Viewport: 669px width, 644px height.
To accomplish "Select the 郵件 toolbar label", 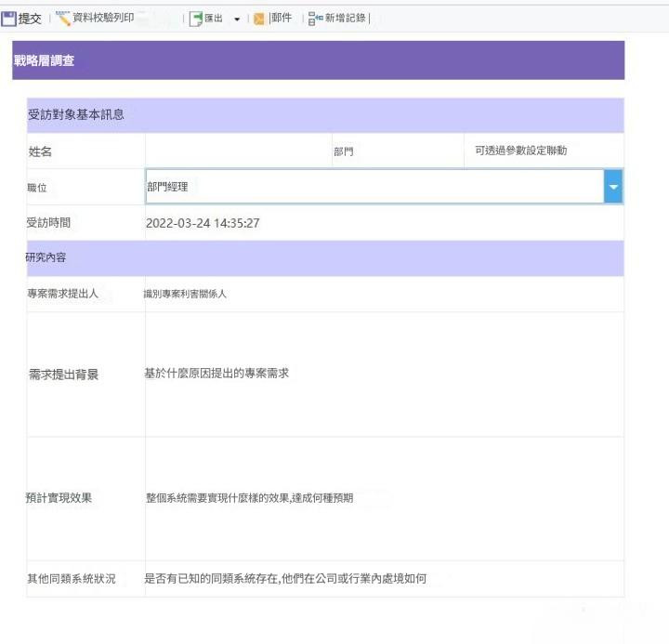I will click(282, 18).
